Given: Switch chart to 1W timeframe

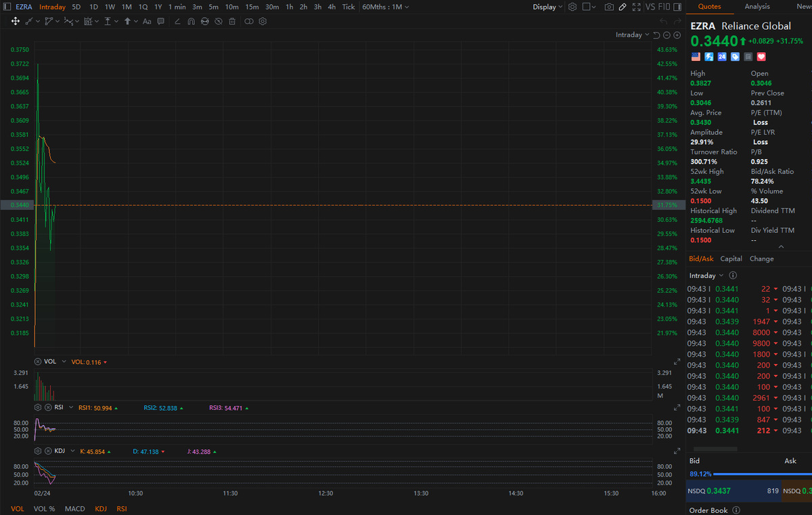Looking at the screenshot, I should click(110, 7).
